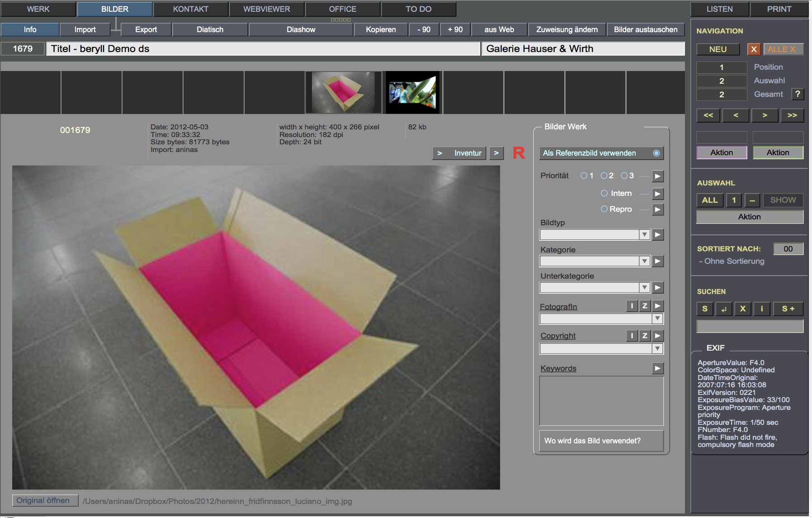The image size is (812, 518).
Task: Click the search input field under SUCHEN
Action: [750, 326]
